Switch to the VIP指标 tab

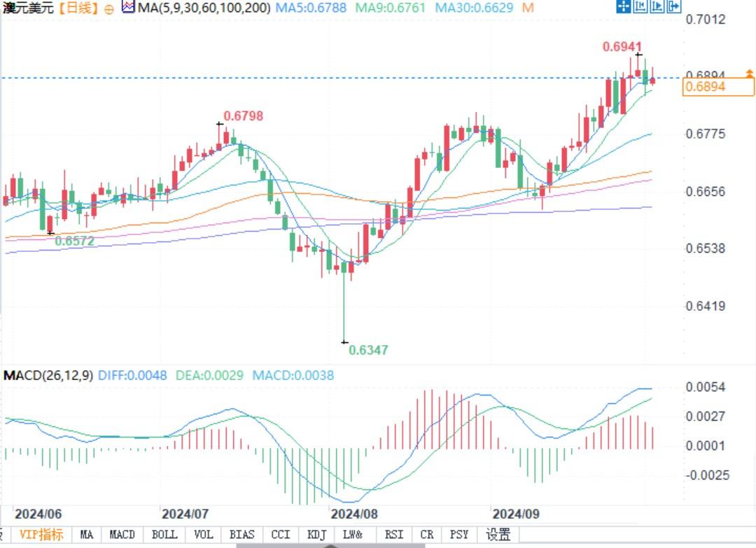click(x=41, y=535)
